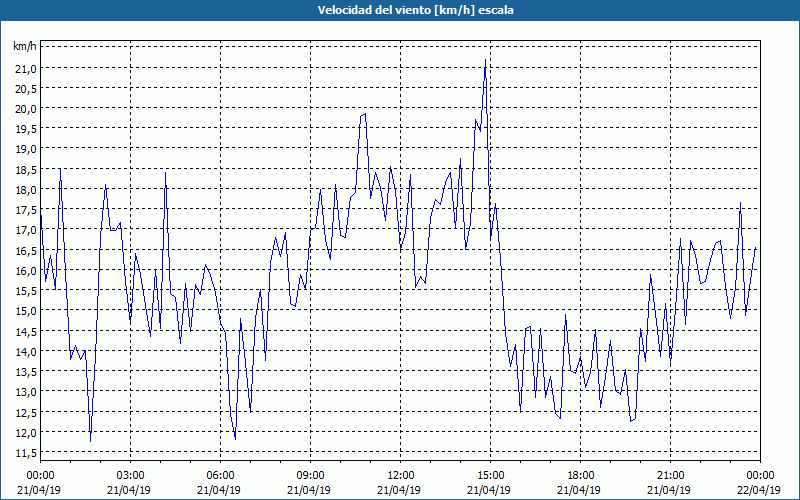The width and height of the screenshot is (800, 500).
Task: Click the 18:00 time axis label
Action: [580, 476]
